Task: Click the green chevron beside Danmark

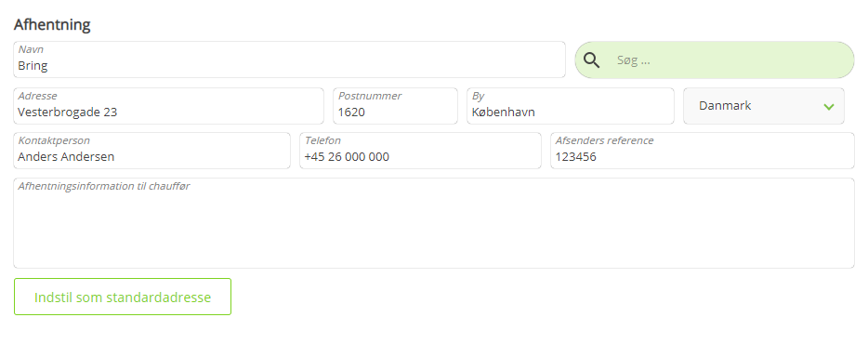Action: (x=829, y=106)
